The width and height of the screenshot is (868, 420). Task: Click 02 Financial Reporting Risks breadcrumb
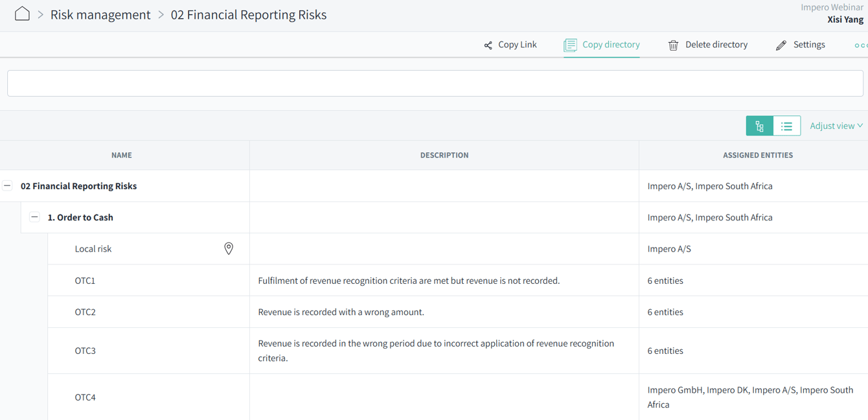(249, 14)
